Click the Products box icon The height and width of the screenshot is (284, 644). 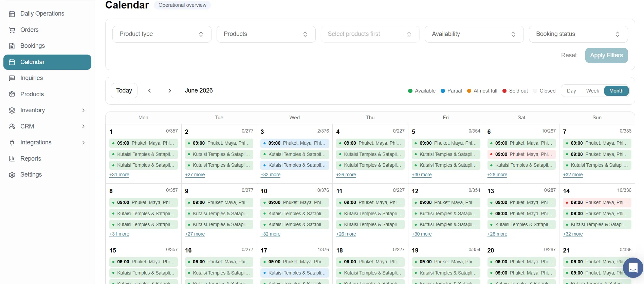tap(12, 94)
